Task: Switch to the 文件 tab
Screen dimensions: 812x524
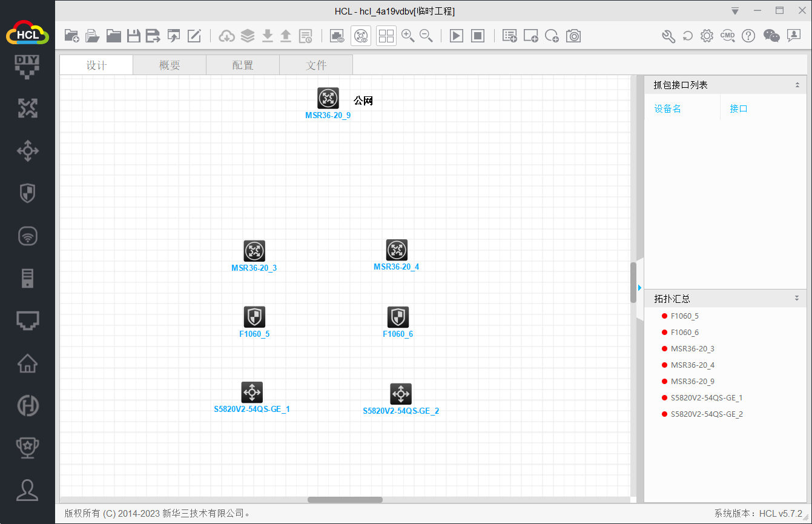Action: point(316,65)
